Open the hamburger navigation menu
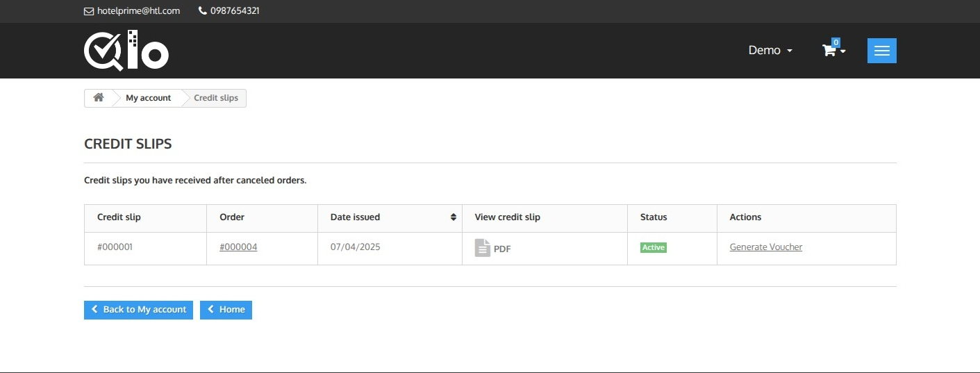Image resolution: width=980 pixels, height=373 pixels. pyautogui.click(x=881, y=51)
